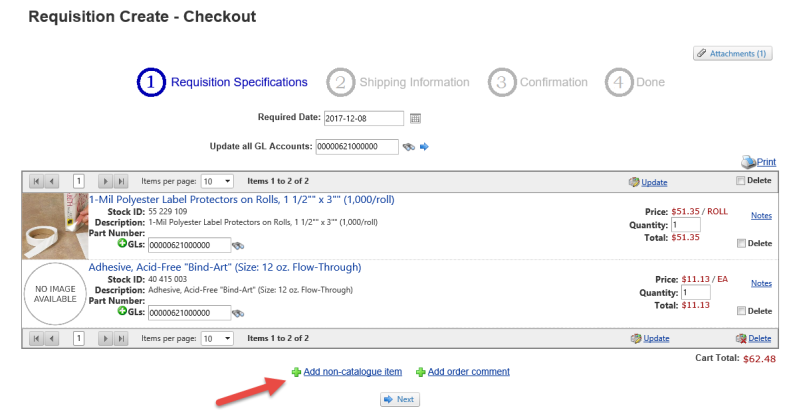Go to the first page in top pager
This screenshot has width=797, height=410.
(35, 182)
